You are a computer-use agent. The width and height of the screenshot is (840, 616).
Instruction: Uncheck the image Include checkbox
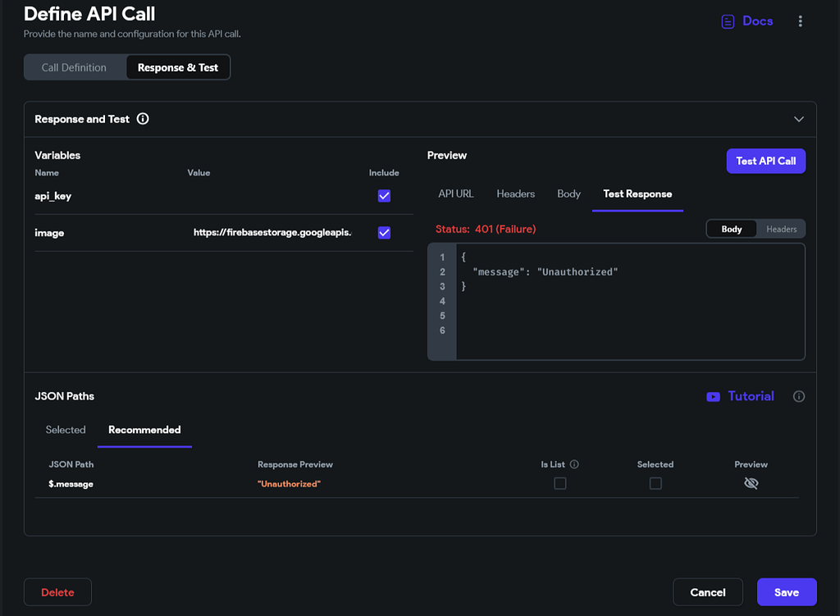(x=384, y=233)
